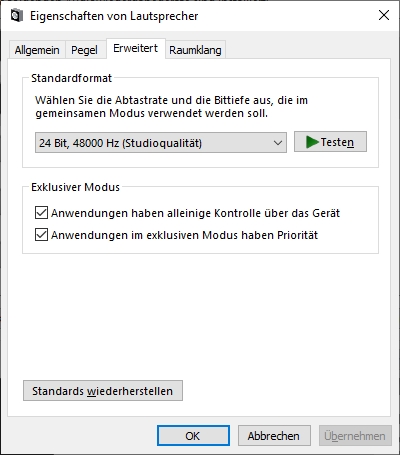Click the label Anwendungen haben alleinige Kontrolle text
The height and width of the screenshot is (455, 400).
click(x=195, y=213)
